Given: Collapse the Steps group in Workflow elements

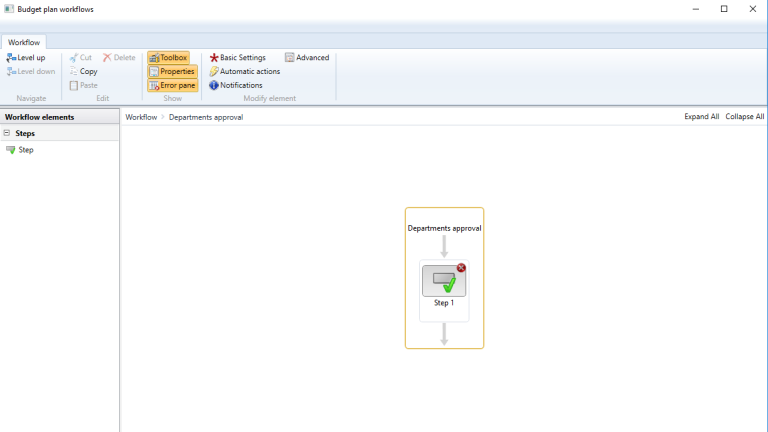Looking at the screenshot, I should [7, 133].
